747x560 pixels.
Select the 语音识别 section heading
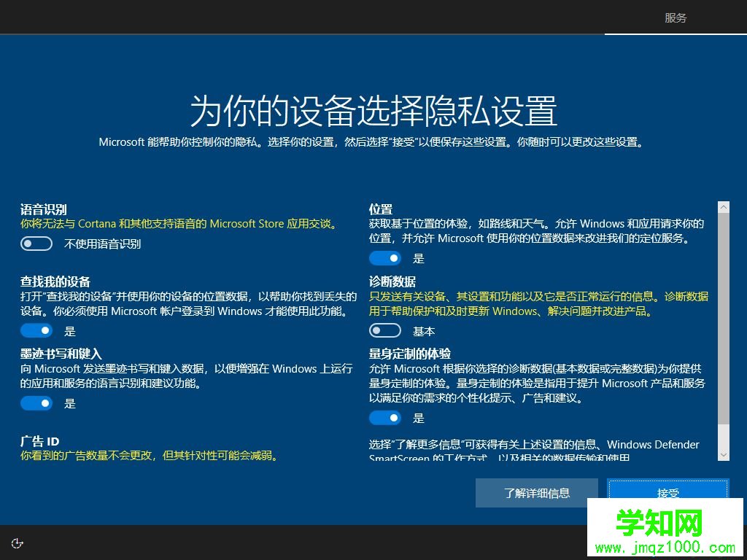pos(43,210)
